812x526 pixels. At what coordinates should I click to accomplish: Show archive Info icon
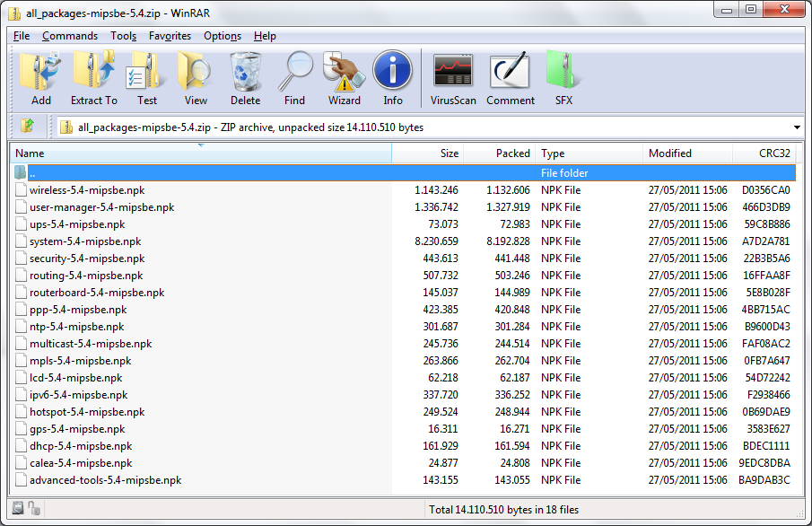(x=392, y=70)
